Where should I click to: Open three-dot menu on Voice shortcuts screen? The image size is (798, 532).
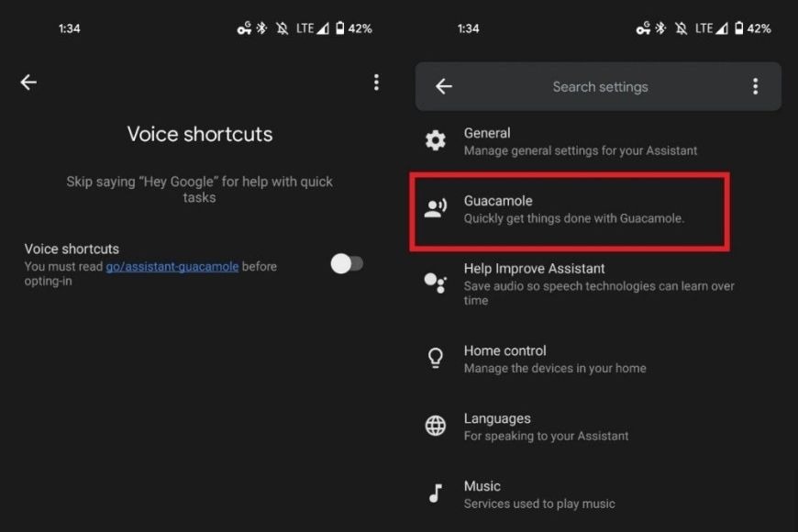click(x=376, y=83)
